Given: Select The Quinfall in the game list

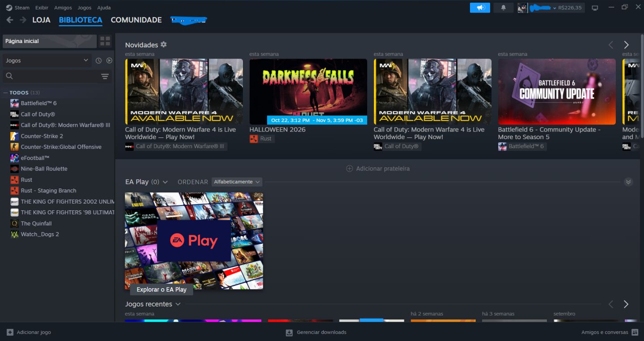Looking at the screenshot, I should [x=36, y=223].
